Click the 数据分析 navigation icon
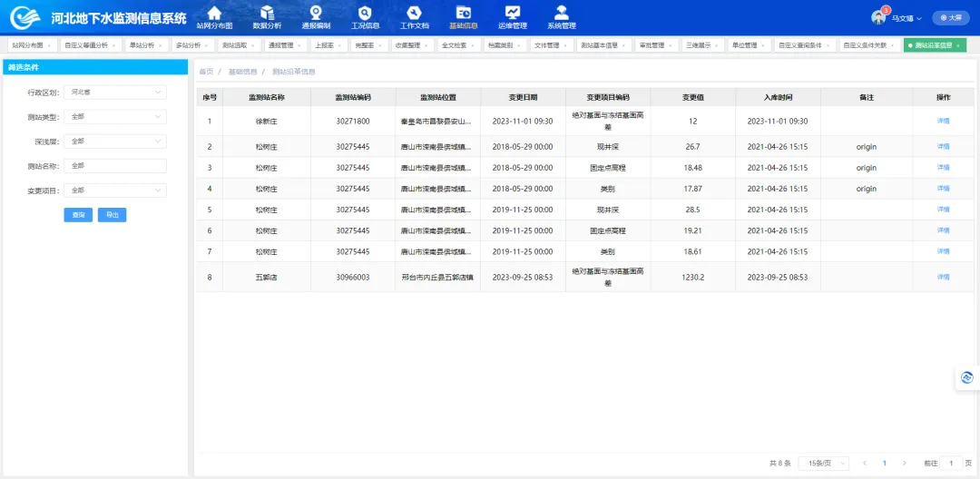Image resolution: width=980 pixels, height=479 pixels. pos(267,16)
